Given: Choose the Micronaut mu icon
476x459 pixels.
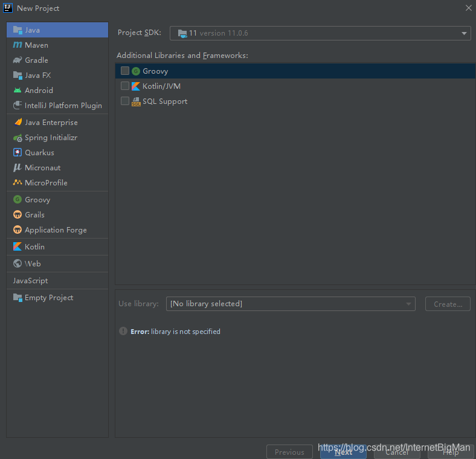Looking at the screenshot, I should (x=18, y=167).
